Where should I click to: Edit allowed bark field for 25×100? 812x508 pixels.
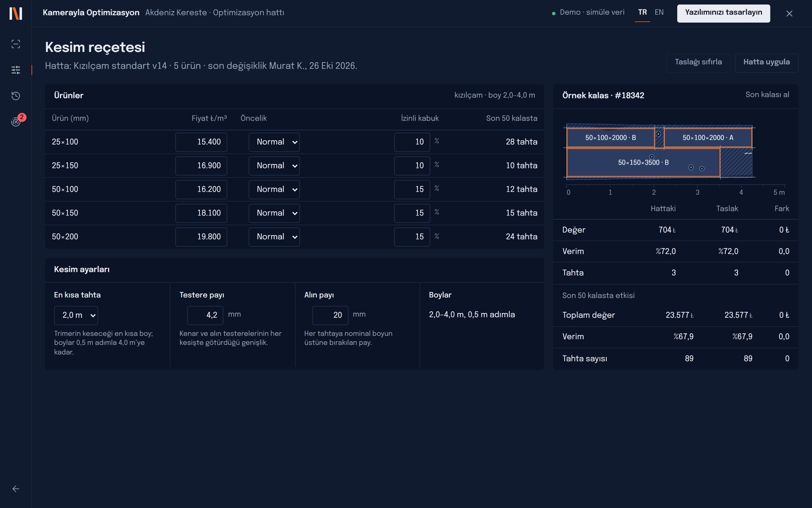(412, 142)
